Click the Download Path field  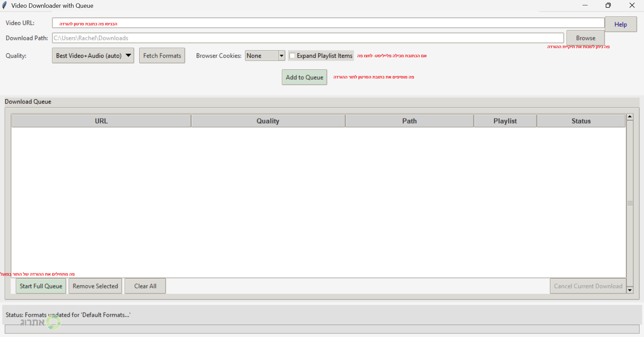pos(308,38)
